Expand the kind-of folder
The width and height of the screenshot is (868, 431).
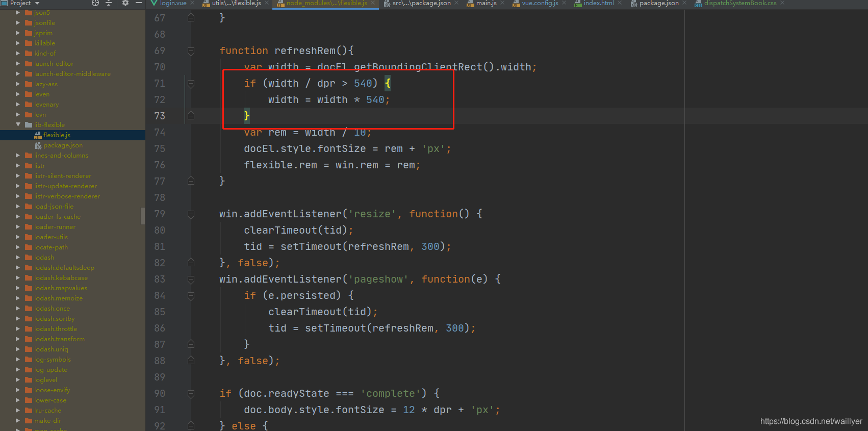pyautogui.click(x=18, y=54)
